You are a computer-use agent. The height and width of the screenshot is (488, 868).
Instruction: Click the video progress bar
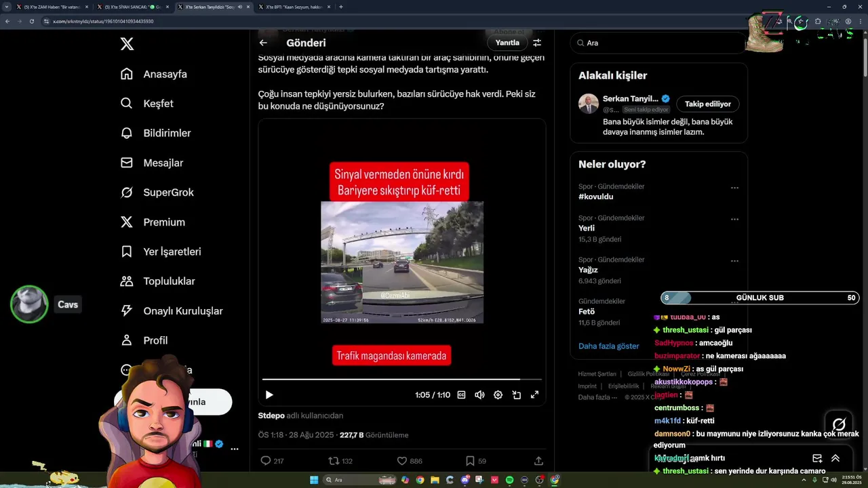pos(401,380)
